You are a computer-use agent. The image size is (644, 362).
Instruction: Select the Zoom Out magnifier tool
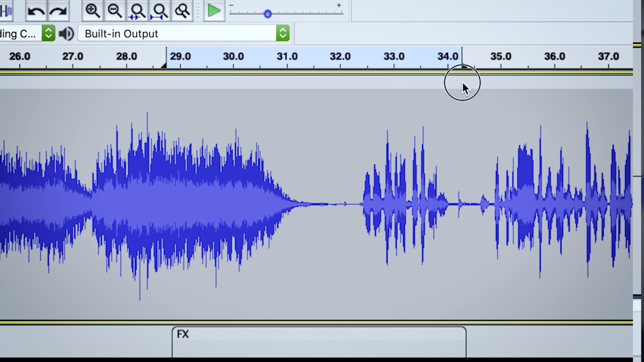click(115, 11)
